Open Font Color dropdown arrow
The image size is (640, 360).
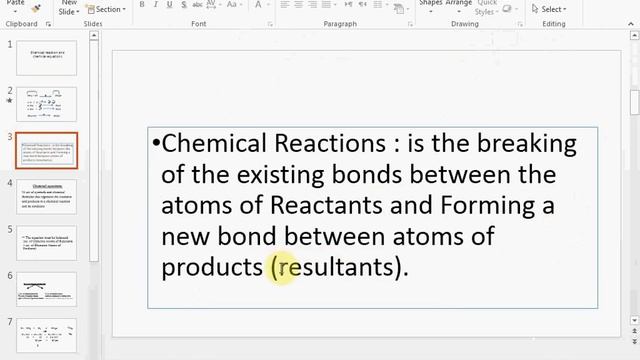coord(268,5)
